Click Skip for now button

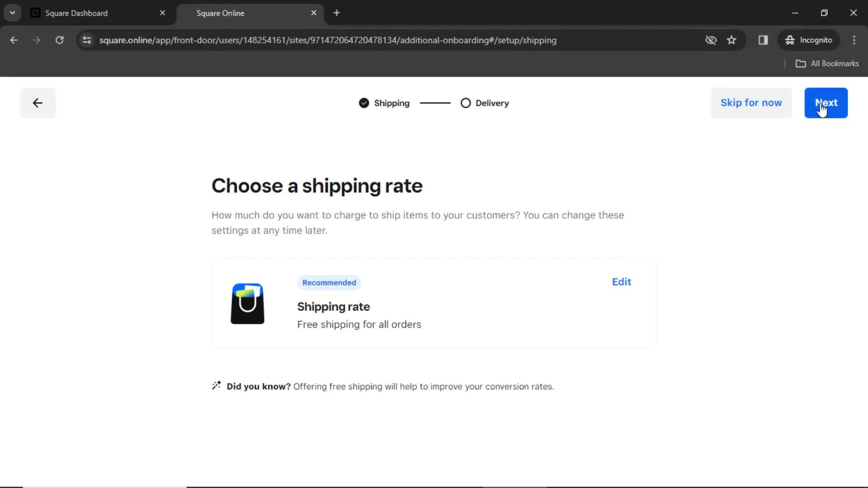pyautogui.click(x=751, y=103)
